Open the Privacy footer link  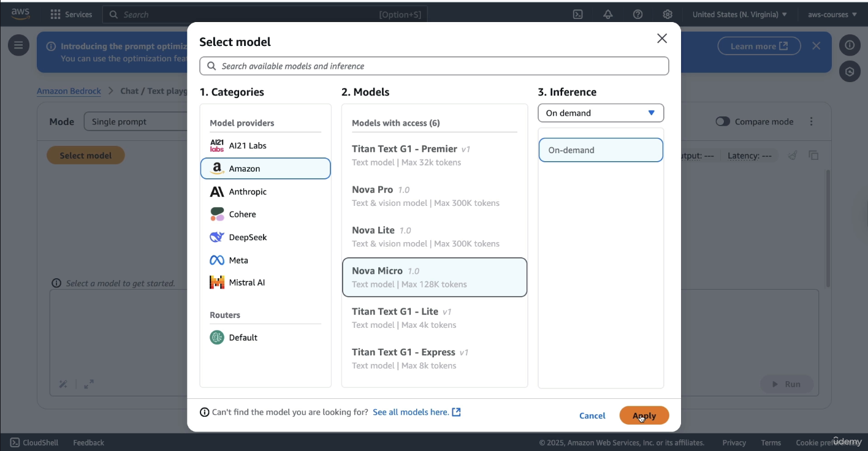734,442
